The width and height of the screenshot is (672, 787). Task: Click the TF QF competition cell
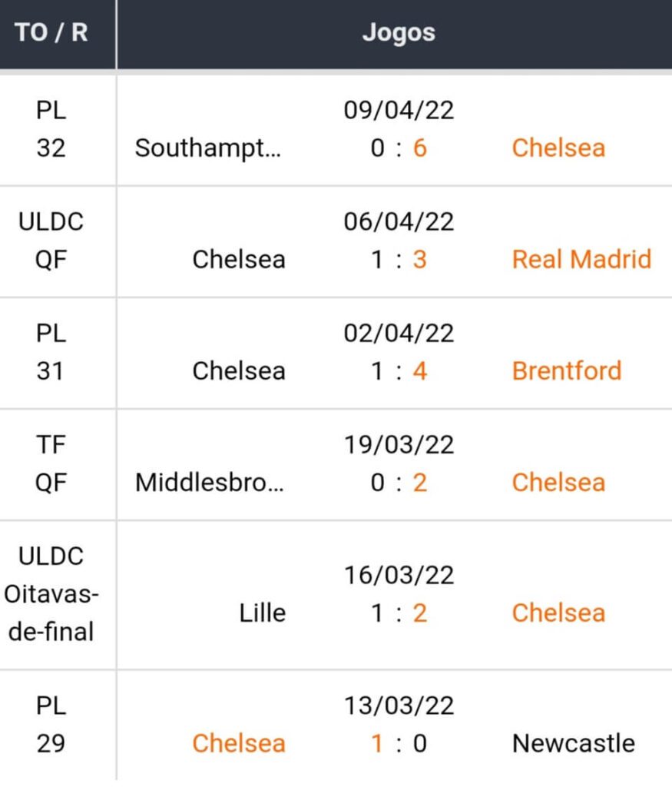coord(51,463)
